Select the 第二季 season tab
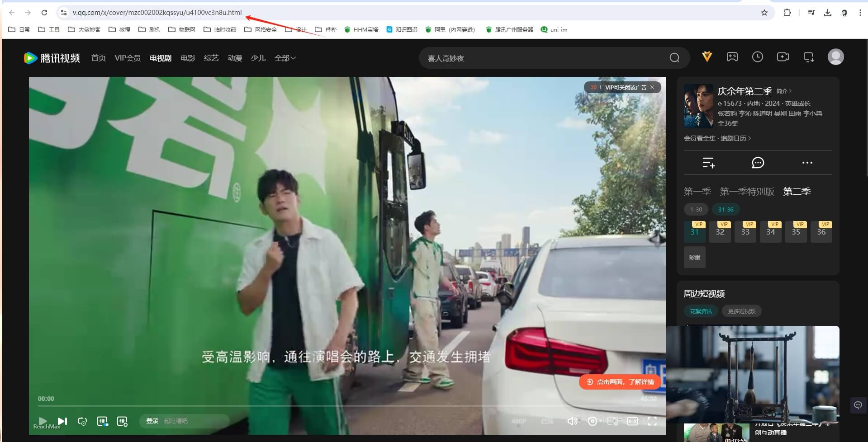868x442 pixels. (x=797, y=192)
